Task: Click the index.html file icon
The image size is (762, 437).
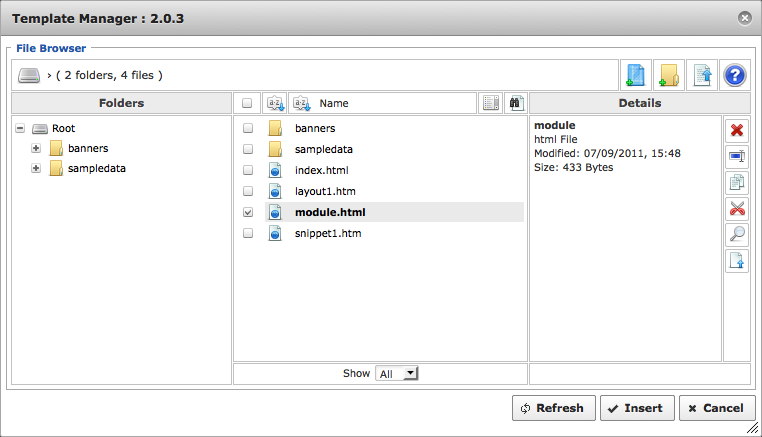Action: (x=275, y=170)
